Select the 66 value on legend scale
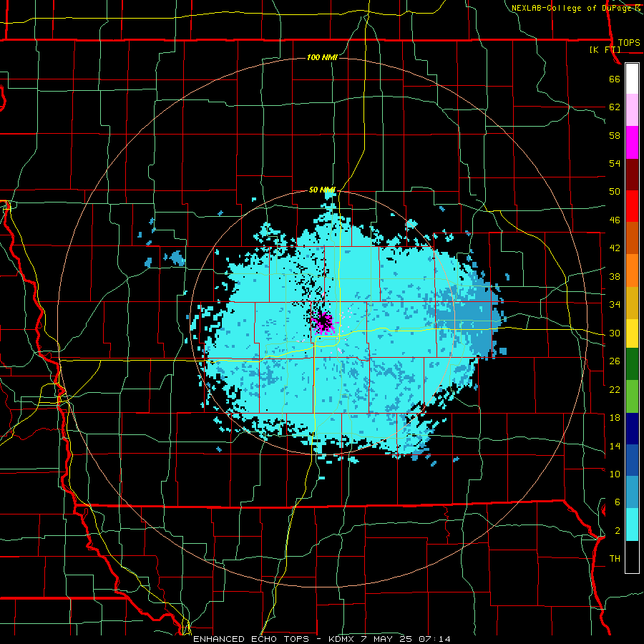Viewport: 644px width, 644px height. pos(615,79)
